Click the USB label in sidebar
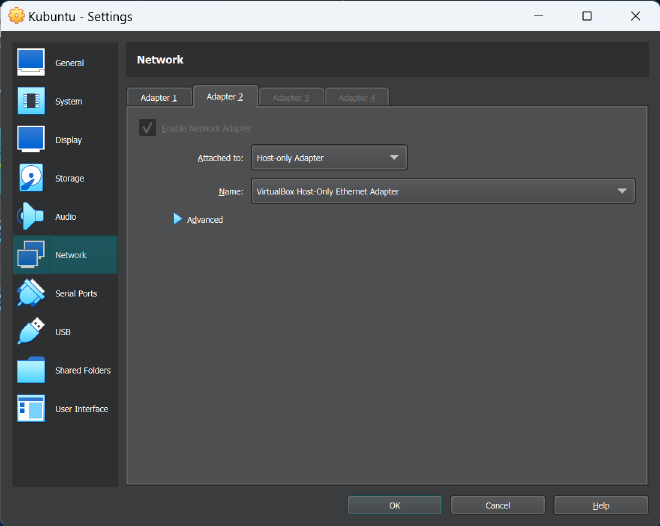Image resolution: width=660 pixels, height=526 pixels. click(63, 332)
